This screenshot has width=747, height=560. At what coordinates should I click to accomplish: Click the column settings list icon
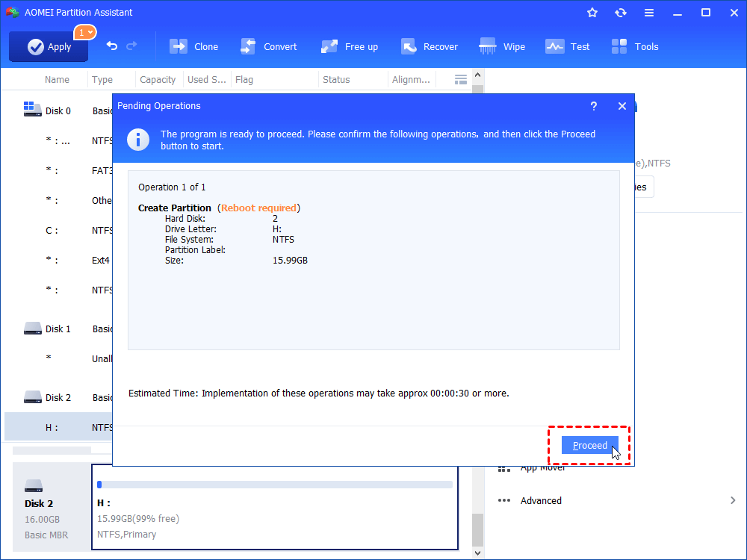point(460,80)
